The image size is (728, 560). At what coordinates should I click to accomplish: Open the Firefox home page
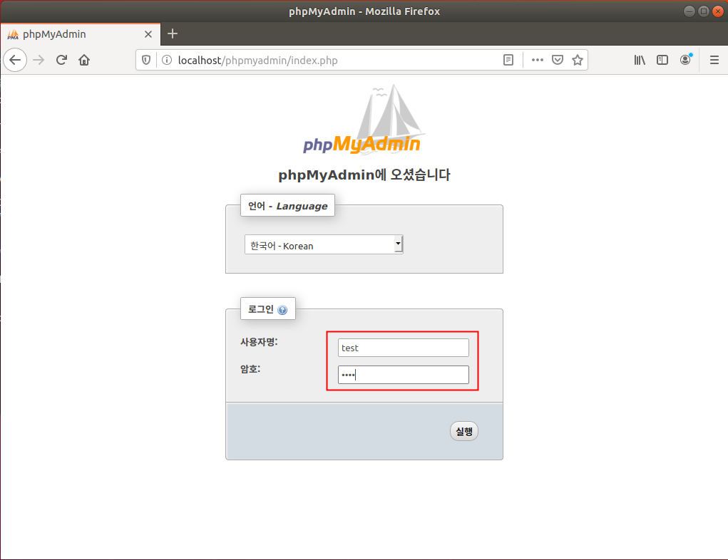tap(84, 60)
